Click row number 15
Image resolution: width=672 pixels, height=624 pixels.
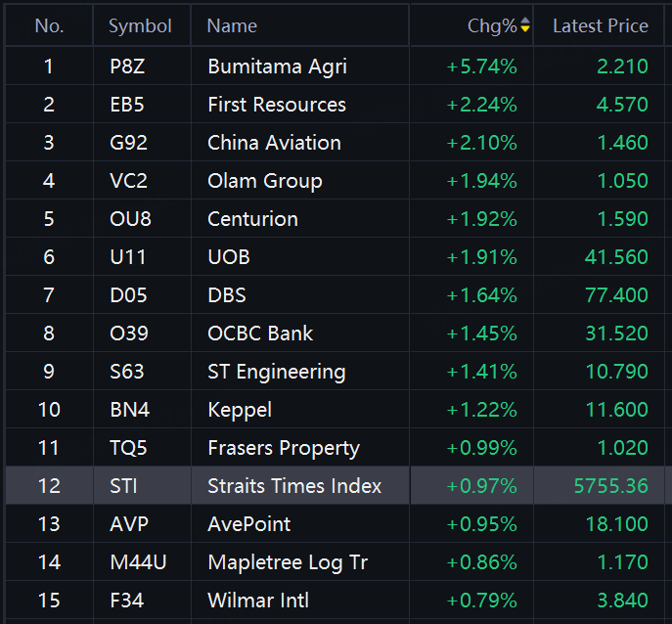(x=49, y=601)
